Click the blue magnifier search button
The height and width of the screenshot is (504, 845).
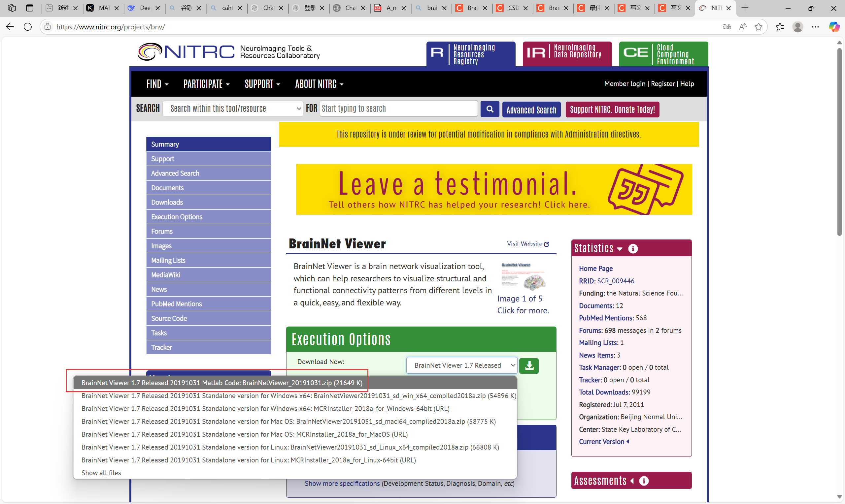490,109
